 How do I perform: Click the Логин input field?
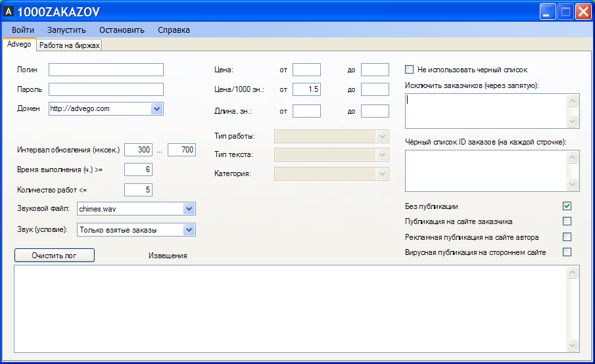click(x=106, y=70)
